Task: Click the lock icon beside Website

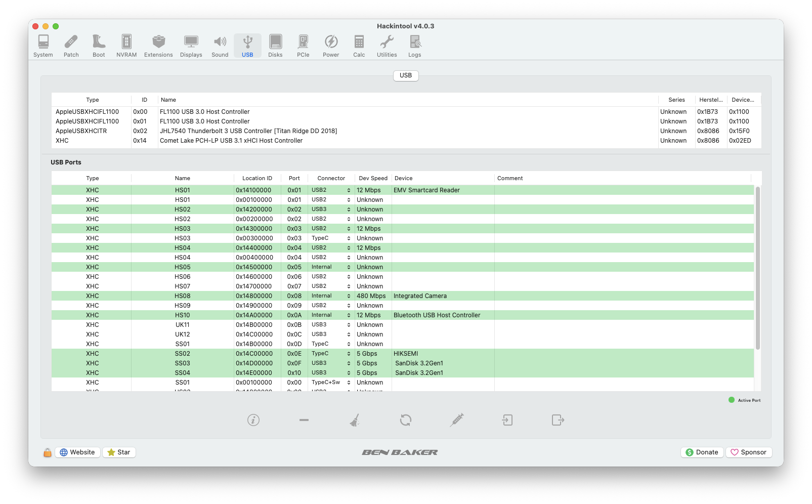Action: [47, 452]
